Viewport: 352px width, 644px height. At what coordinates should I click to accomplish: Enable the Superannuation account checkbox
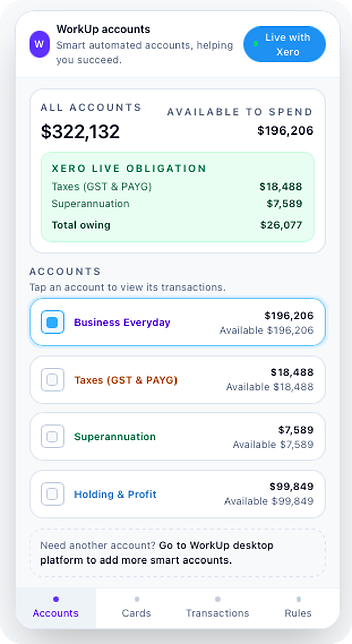point(52,436)
